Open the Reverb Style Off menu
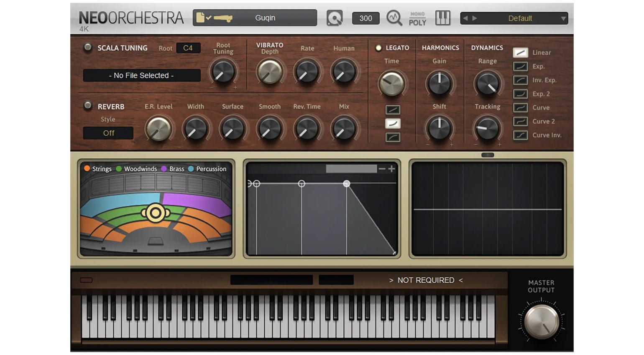This screenshot has height=355, width=644. pos(108,133)
